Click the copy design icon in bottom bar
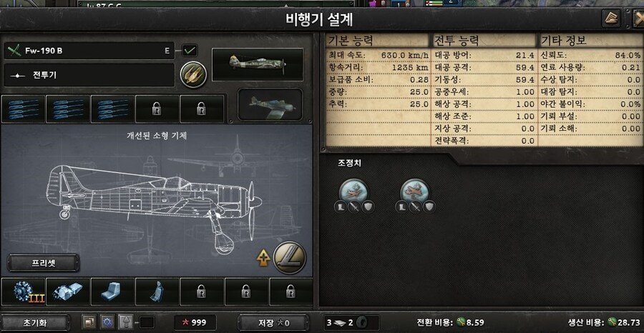The width and height of the screenshot is (644, 333). click(89, 322)
